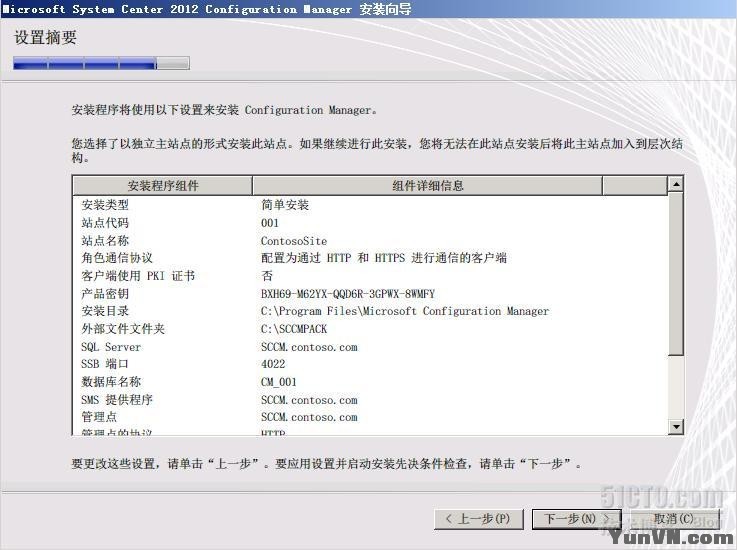Image resolution: width=737 pixels, height=550 pixels.
Task: Select the 否 value for PKI certificate
Action: (x=267, y=275)
